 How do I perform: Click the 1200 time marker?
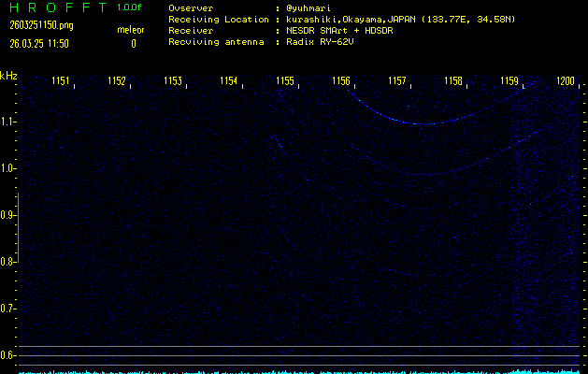point(566,82)
